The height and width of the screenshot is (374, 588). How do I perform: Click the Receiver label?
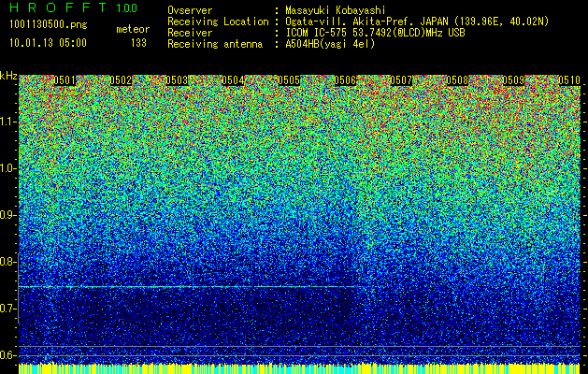190,33
